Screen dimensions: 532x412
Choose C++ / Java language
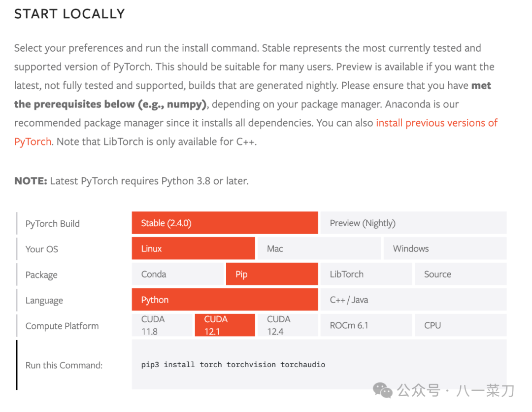click(413, 300)
